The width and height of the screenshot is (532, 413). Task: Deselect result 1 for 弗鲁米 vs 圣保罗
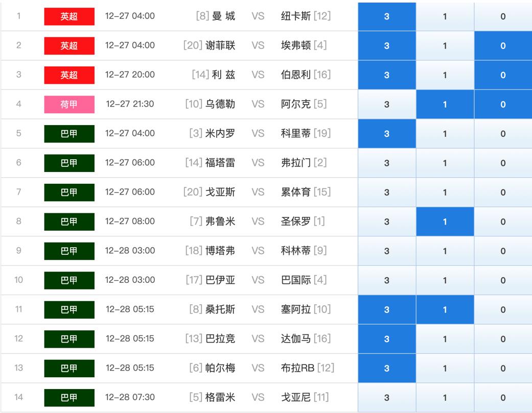[x=445, y=222]
